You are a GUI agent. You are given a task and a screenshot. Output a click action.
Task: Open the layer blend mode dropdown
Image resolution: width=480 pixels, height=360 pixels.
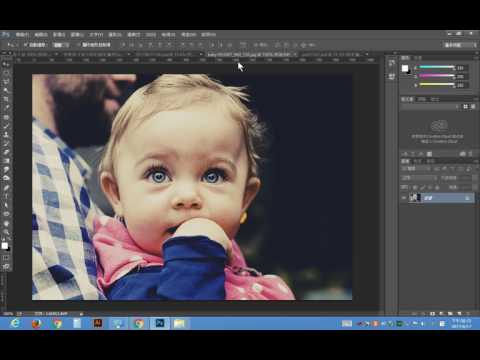click(419, 178)
